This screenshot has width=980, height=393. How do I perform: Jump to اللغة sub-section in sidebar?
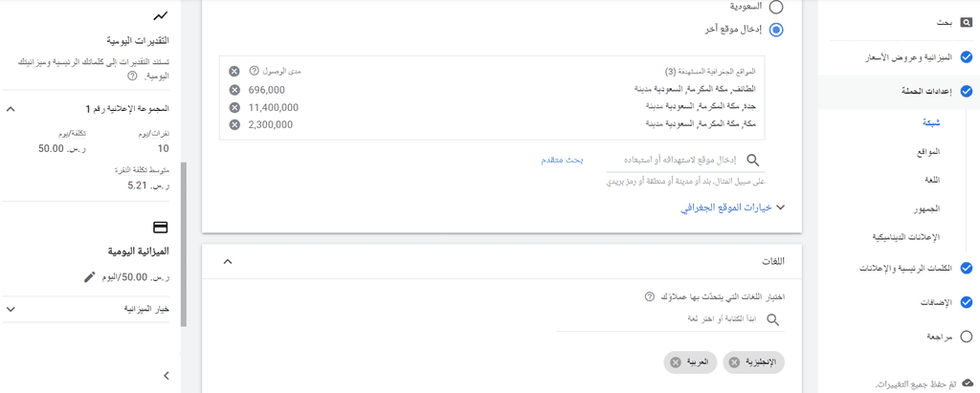932,180
